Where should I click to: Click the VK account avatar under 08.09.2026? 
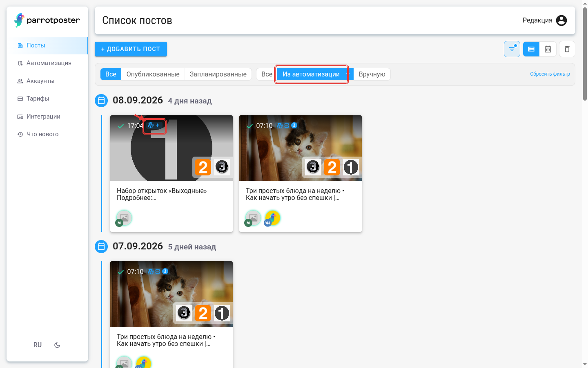272,218
